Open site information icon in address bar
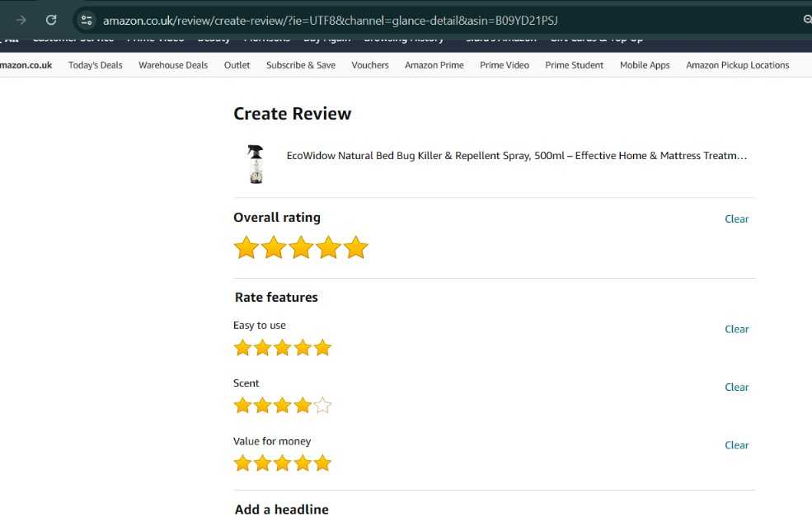812x526 pixels. point(86,20)
